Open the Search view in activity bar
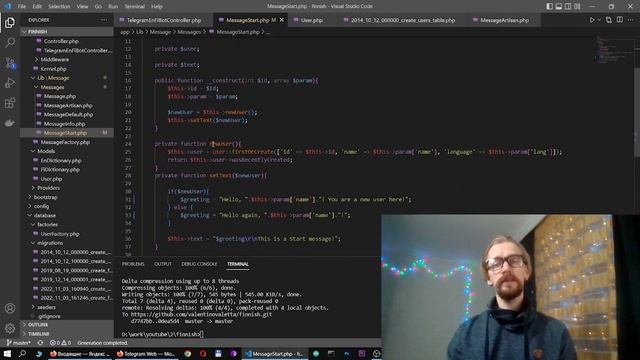 tap(10, 42)
